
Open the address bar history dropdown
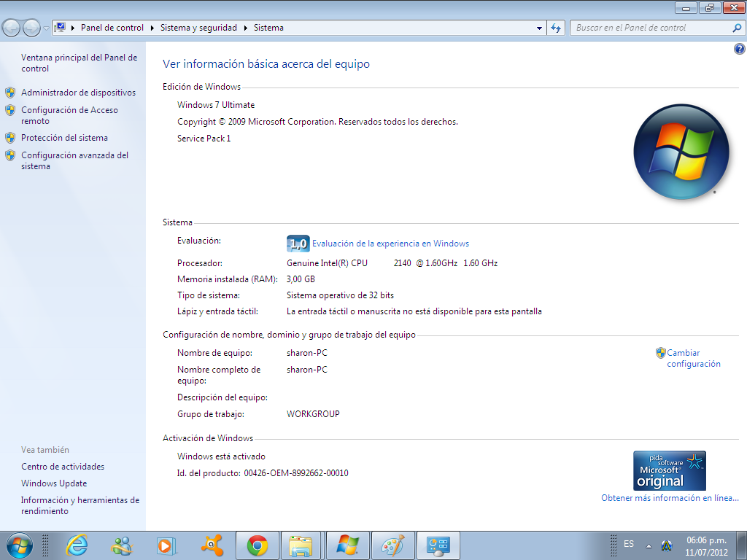(x=539, y=28)
